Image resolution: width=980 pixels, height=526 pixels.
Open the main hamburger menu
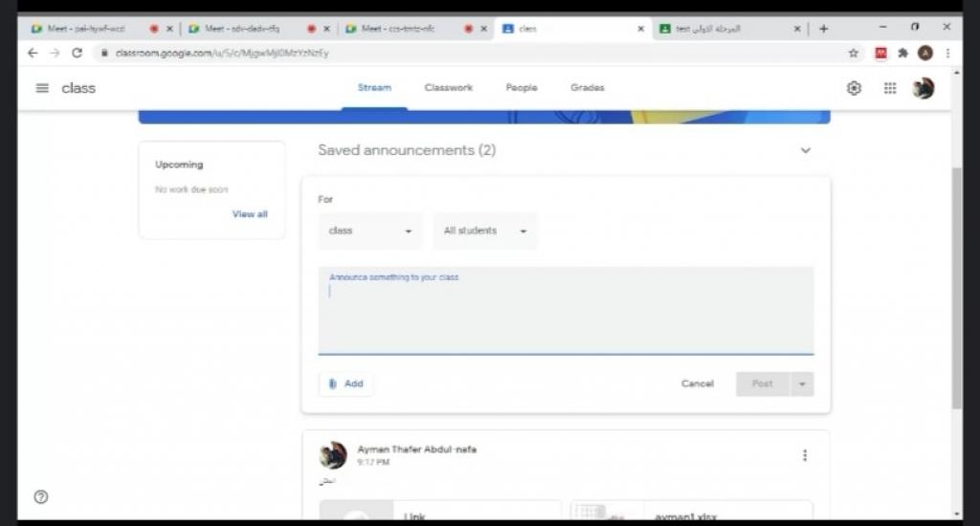pos(42,88)
